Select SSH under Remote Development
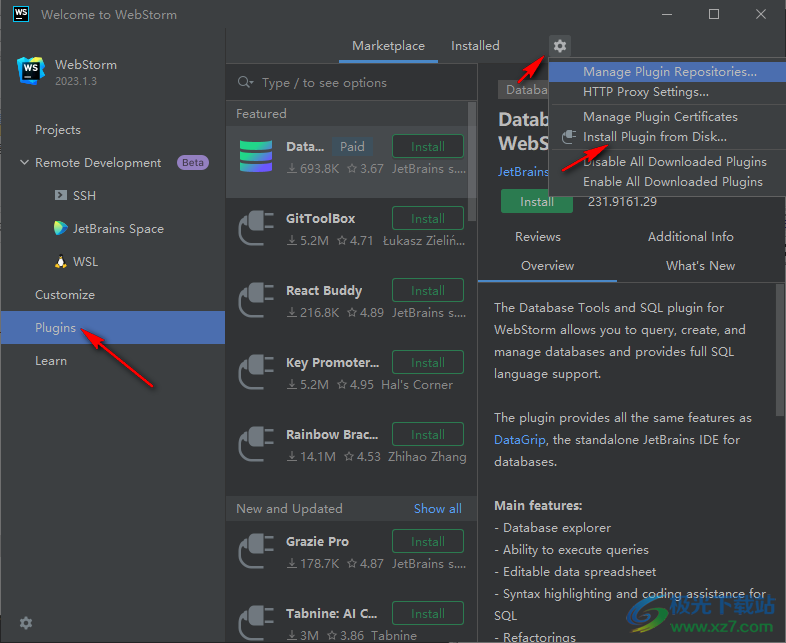This screenshot has width=786, height=643. [84, 195]
